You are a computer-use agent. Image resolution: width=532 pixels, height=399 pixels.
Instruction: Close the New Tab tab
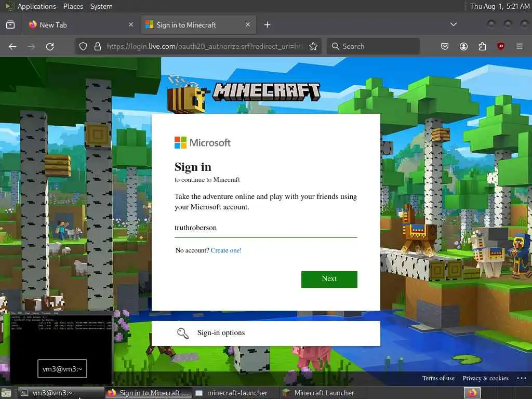click(x=131, y=25)
